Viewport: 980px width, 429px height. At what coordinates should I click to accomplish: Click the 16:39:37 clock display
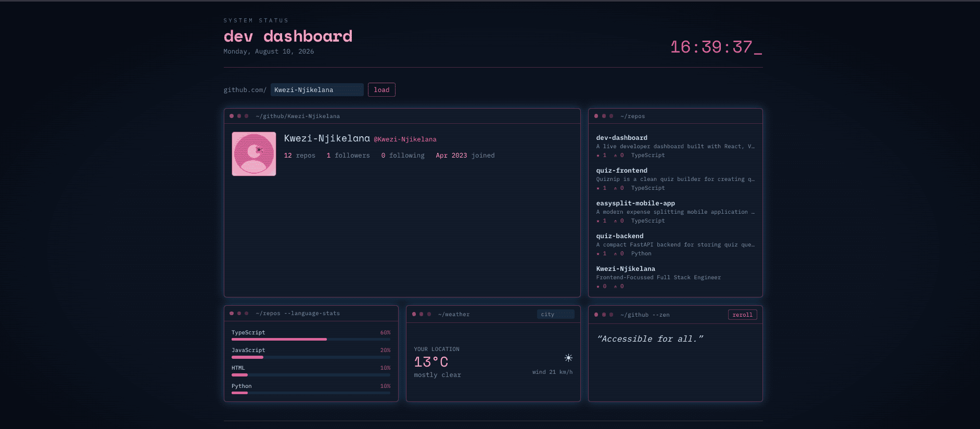click(x=716, y=47)
